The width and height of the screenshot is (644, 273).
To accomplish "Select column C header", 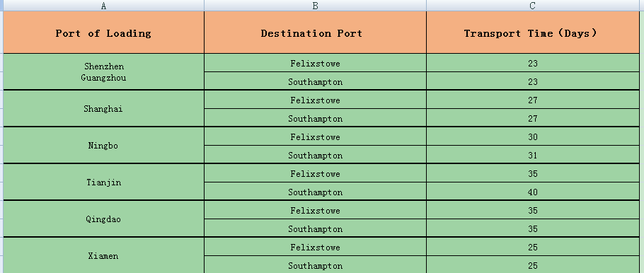I will click(x=533, y=6).
